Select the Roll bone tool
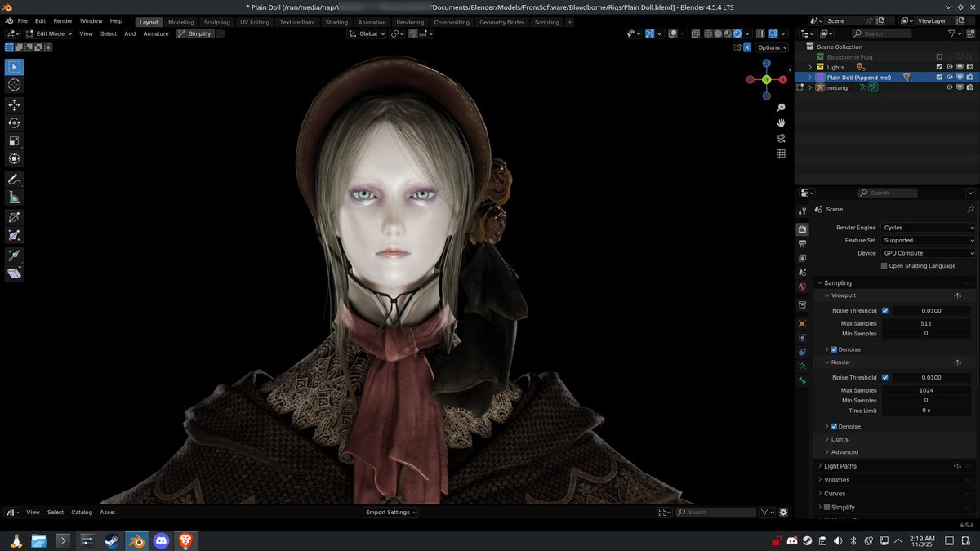 (15, 217)
